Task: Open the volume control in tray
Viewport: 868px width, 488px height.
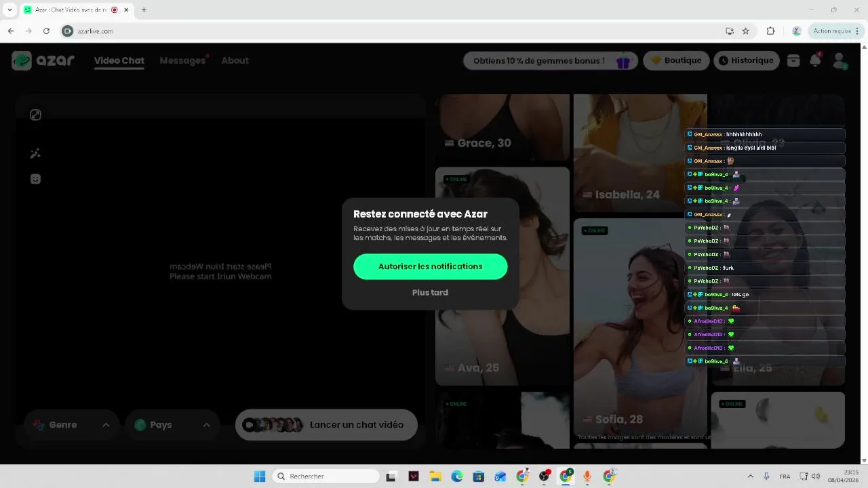Action: pyautogui.click(x=816, y=476)
